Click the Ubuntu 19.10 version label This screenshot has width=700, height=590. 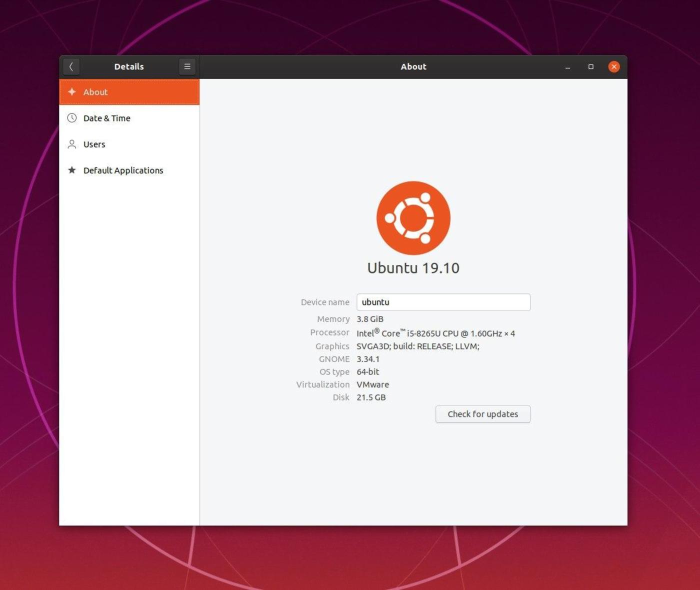(413, 267)
